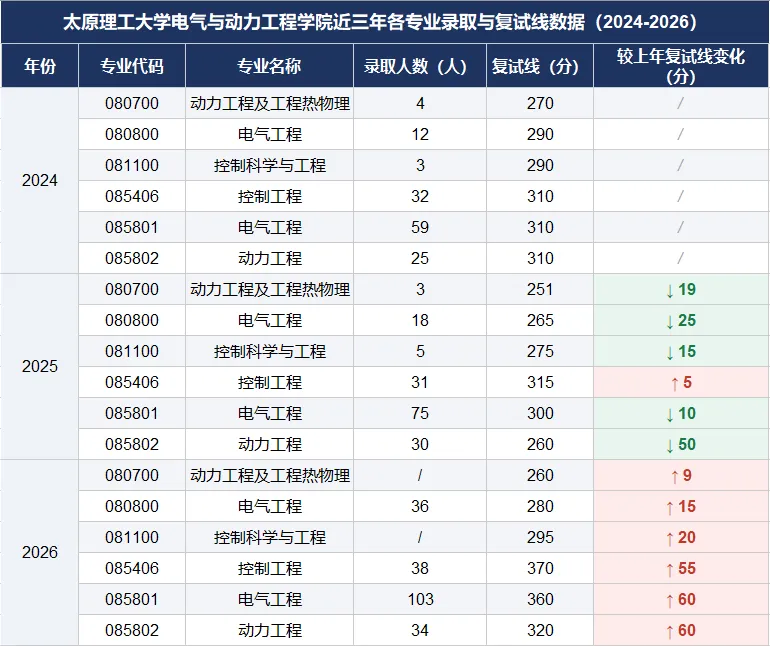770x646 pixels.
Task: Click the ↑5 change cell
Action: (681, 382)
